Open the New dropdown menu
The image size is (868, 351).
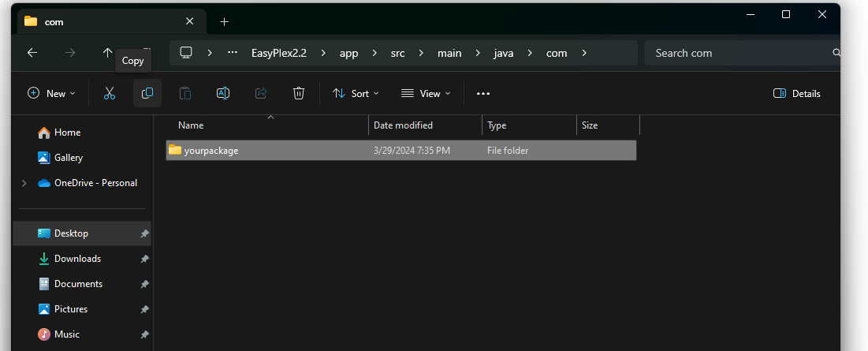51,94
